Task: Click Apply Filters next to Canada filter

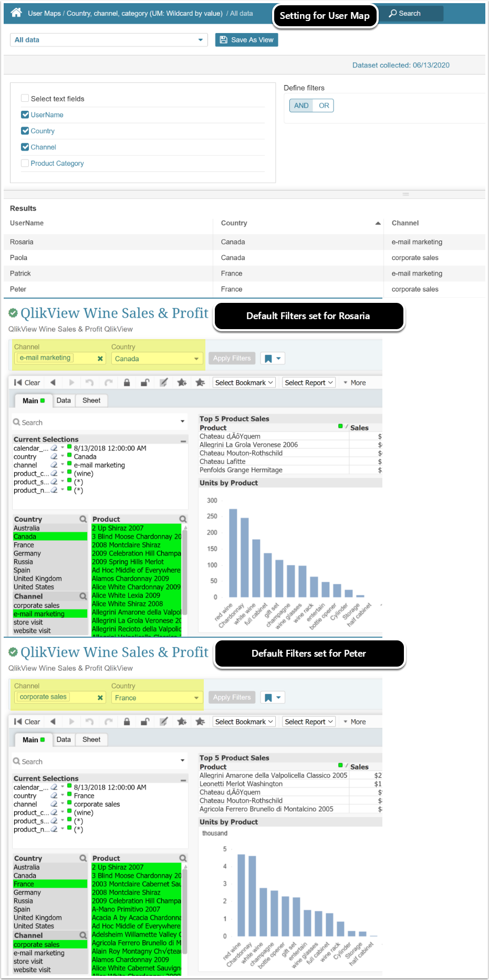Action: coord(232,359)
